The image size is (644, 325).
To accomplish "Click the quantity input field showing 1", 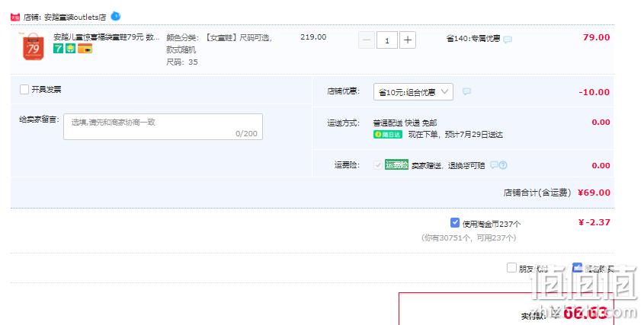I will point(387,40).
